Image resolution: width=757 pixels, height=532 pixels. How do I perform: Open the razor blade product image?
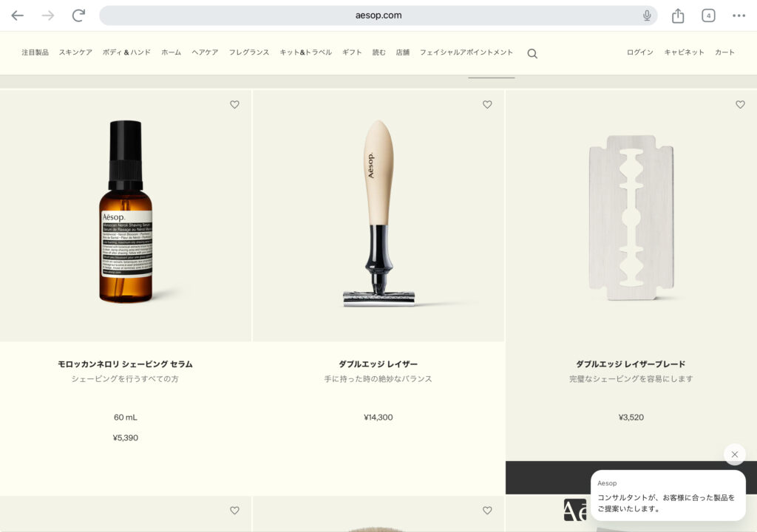[631, 217]
